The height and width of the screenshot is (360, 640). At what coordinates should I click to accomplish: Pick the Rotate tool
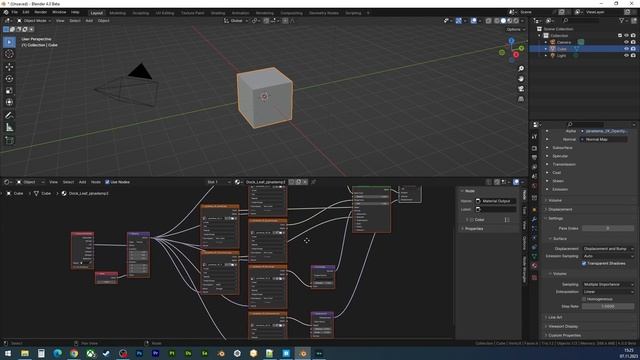[x=9, y=78]
